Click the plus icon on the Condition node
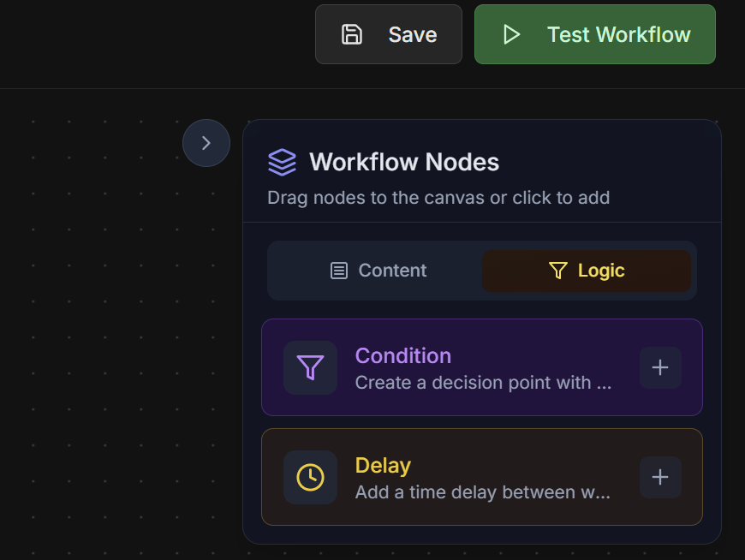This screenshot has height=560, width=745. [660, 367]
